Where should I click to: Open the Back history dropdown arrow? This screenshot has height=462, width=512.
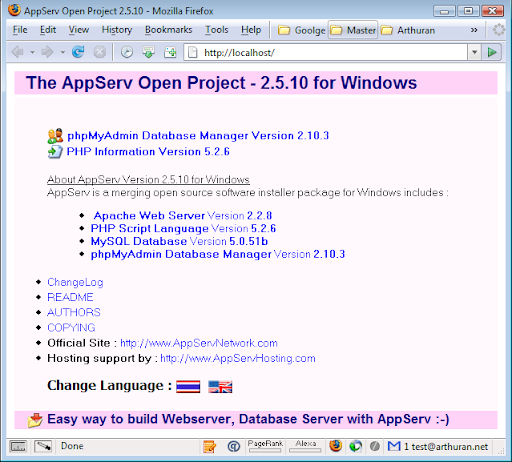(x=32, y=52)
